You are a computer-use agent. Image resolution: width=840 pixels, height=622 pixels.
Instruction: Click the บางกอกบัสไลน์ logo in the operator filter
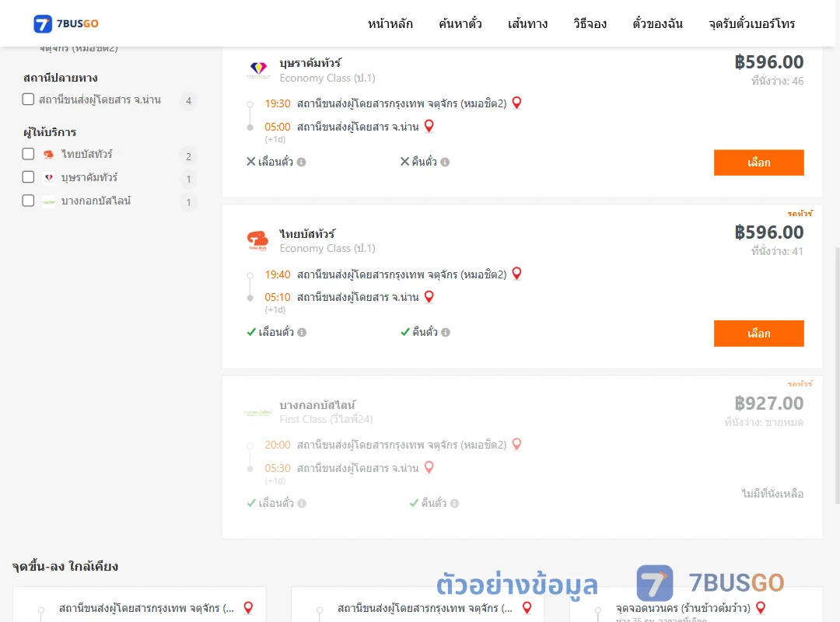49,201
